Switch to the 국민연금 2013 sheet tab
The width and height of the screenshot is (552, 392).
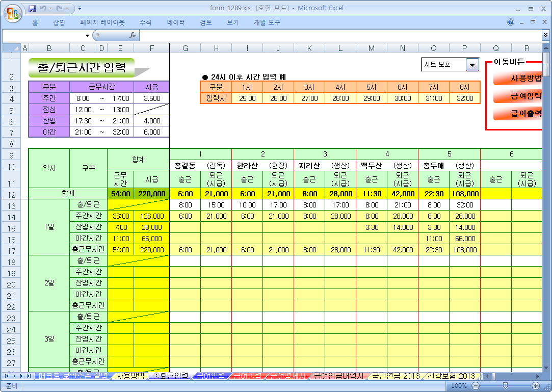coord(396,376)
